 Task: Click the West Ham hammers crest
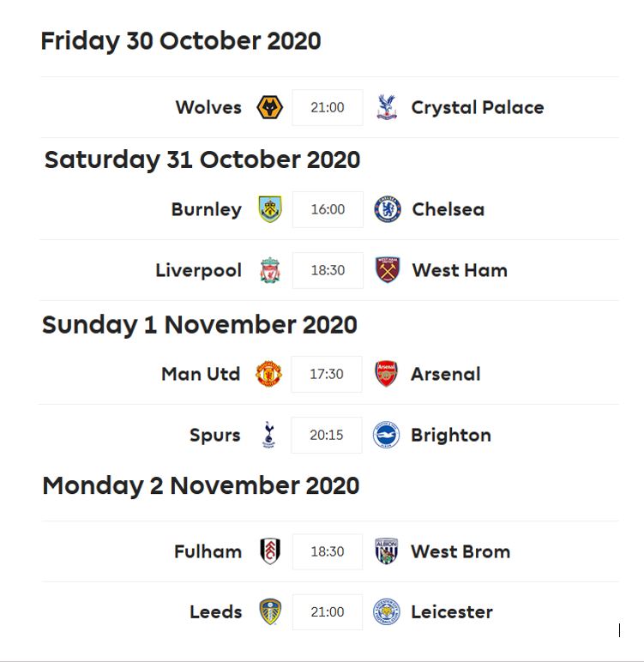[x=388, y=270]
